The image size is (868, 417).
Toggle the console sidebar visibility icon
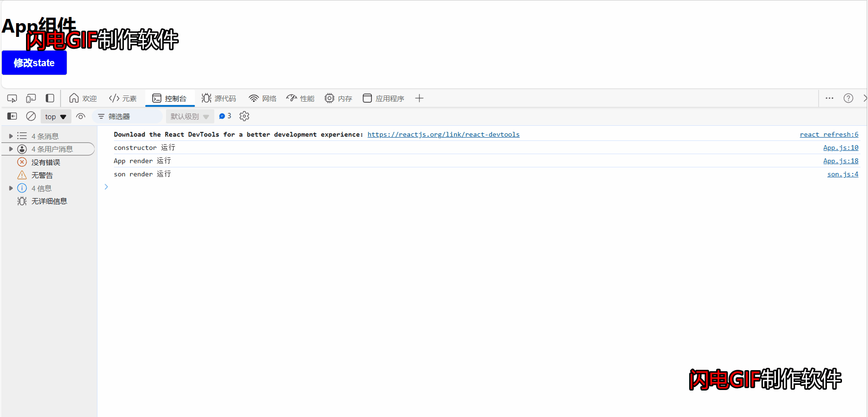12,116
